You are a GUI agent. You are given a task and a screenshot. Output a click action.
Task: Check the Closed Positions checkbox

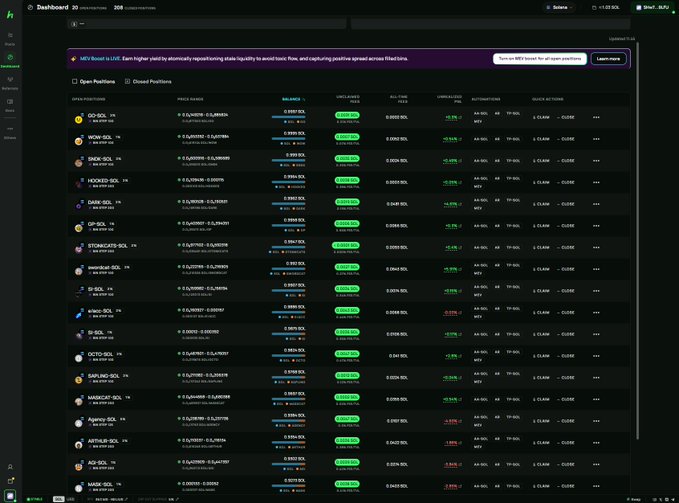(x=127, y=81)
